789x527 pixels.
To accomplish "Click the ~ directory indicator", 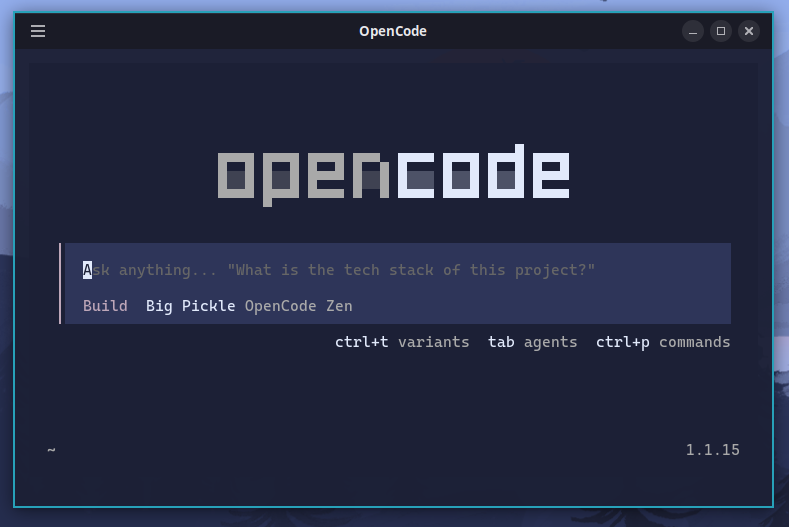I will tap(51, 449).
